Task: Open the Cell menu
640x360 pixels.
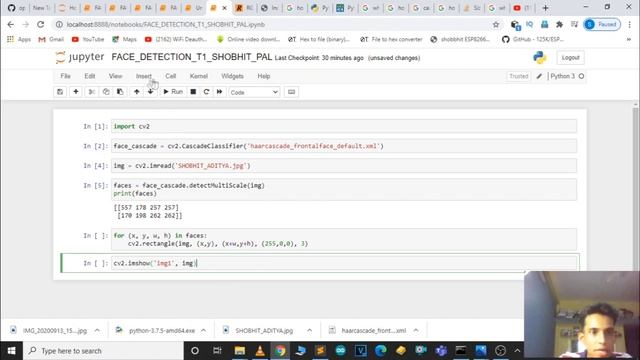Action: (171, 76)
